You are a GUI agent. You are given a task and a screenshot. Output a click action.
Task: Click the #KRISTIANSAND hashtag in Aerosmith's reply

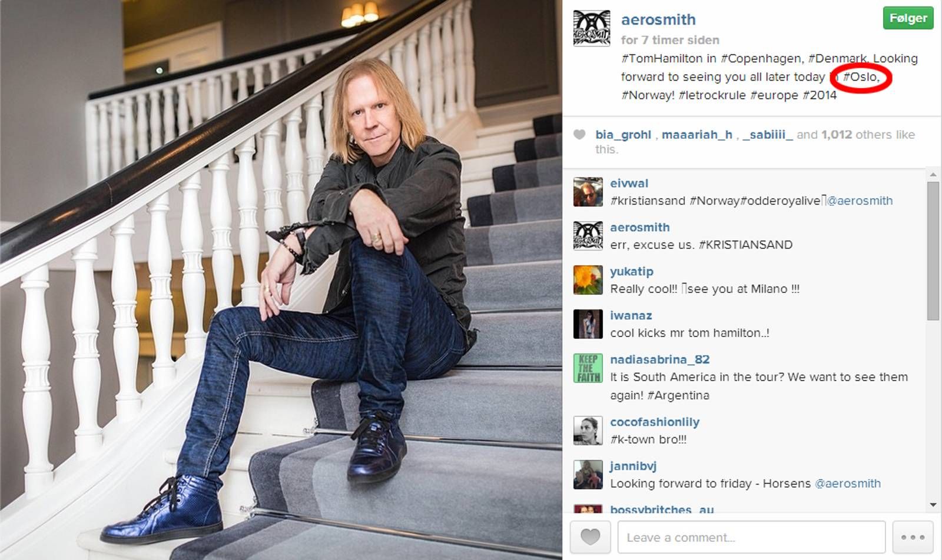click(745, 245)
